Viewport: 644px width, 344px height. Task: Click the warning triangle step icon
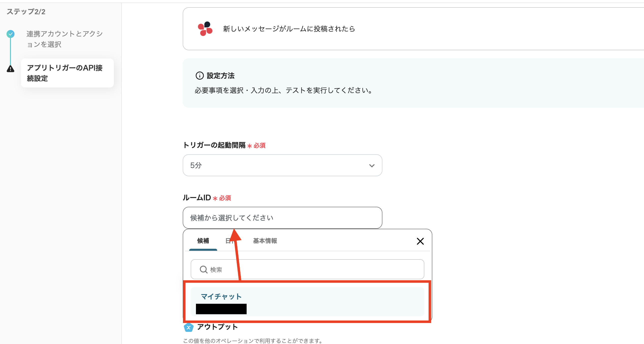tap(10, 68)
